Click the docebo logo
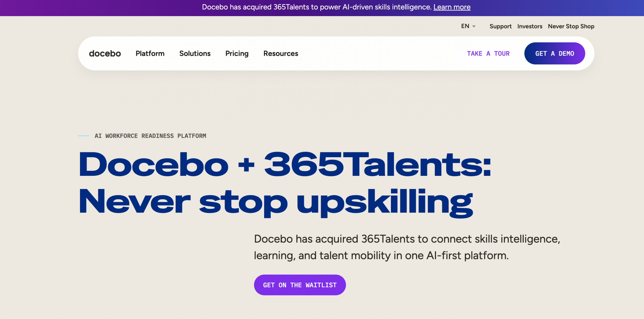Viewport: 644px width, 319px height. point(105,54)
